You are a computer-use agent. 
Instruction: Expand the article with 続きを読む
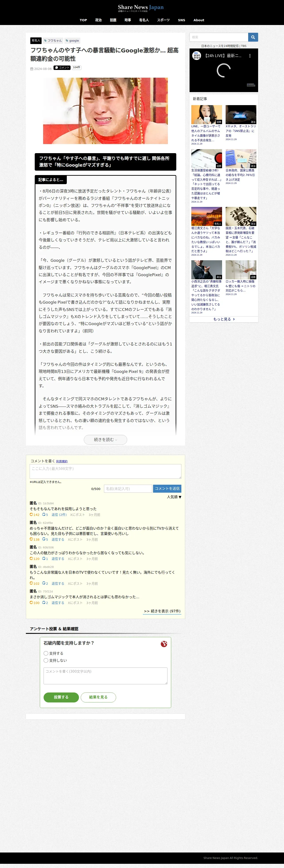(x=106, y=440)
